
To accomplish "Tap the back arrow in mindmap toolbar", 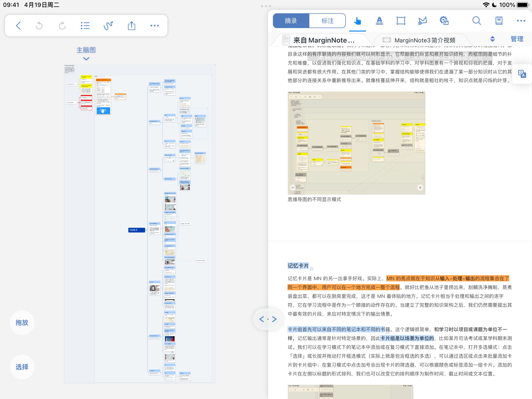I will [18, 26].
